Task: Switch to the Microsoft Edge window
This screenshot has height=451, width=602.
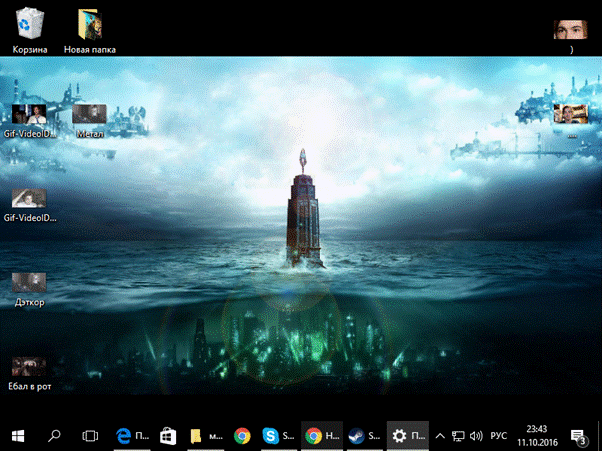Action: (x=132, y=436)
